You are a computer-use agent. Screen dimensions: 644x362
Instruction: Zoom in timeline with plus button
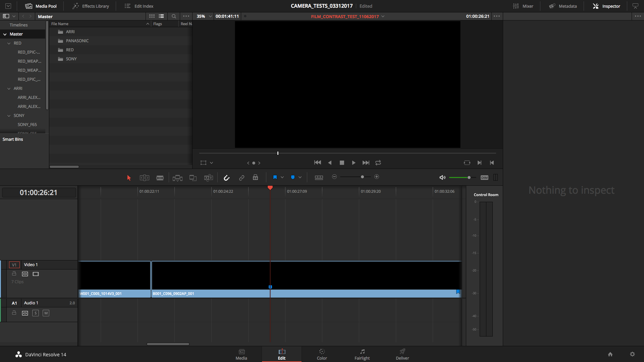[377, 177]
